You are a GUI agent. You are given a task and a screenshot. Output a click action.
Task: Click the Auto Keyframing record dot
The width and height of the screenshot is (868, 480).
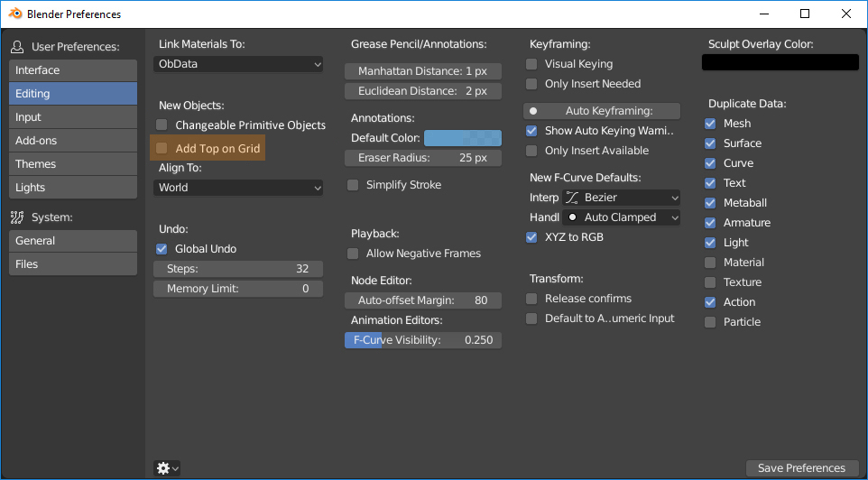tap(533, 111)
